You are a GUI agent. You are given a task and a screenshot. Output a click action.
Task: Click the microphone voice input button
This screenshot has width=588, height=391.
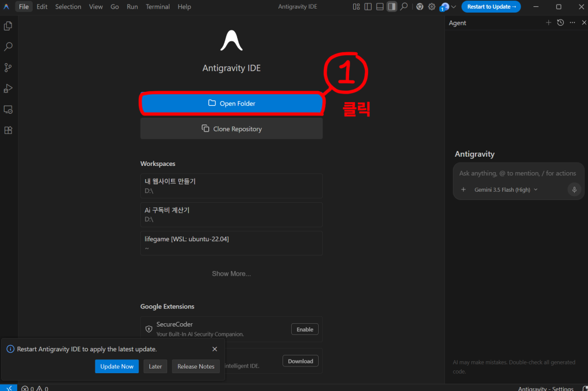tap(574, 189)
